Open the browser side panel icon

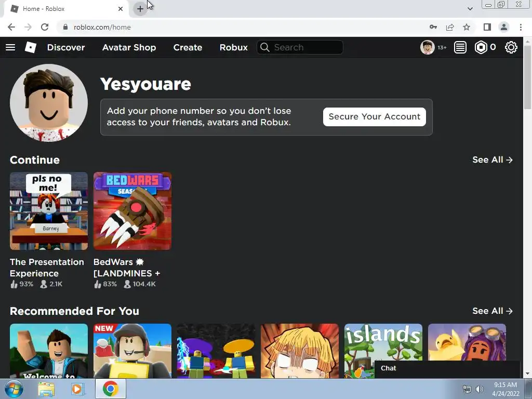pos(487,27)
